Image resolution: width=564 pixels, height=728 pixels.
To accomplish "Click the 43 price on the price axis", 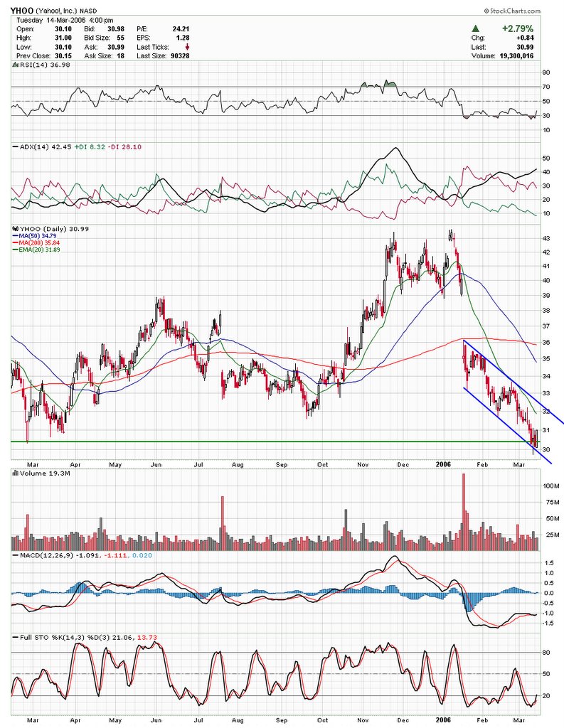I will pyautogui.click(x=546, y=238).
